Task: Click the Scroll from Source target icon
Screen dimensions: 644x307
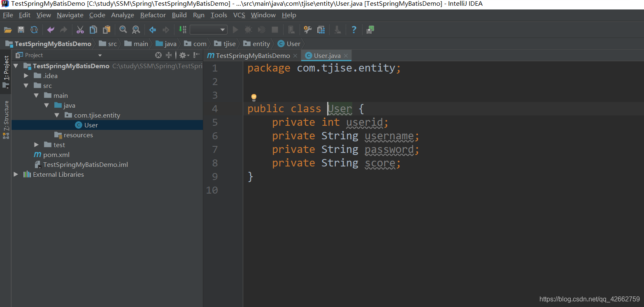Action: point(158,55)
